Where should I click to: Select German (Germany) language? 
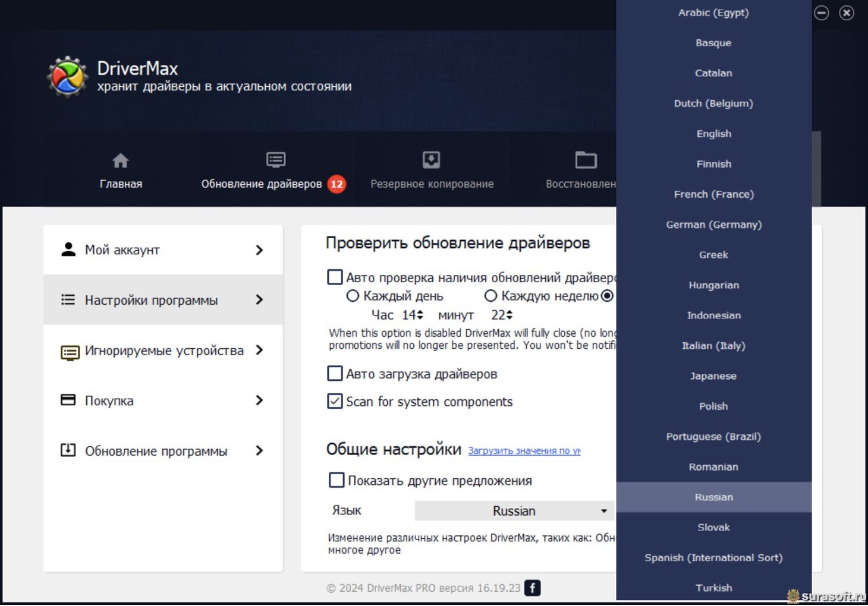point(713,225)
